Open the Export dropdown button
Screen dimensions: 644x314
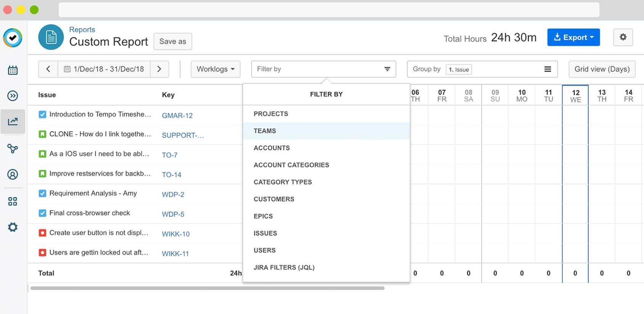573,37
